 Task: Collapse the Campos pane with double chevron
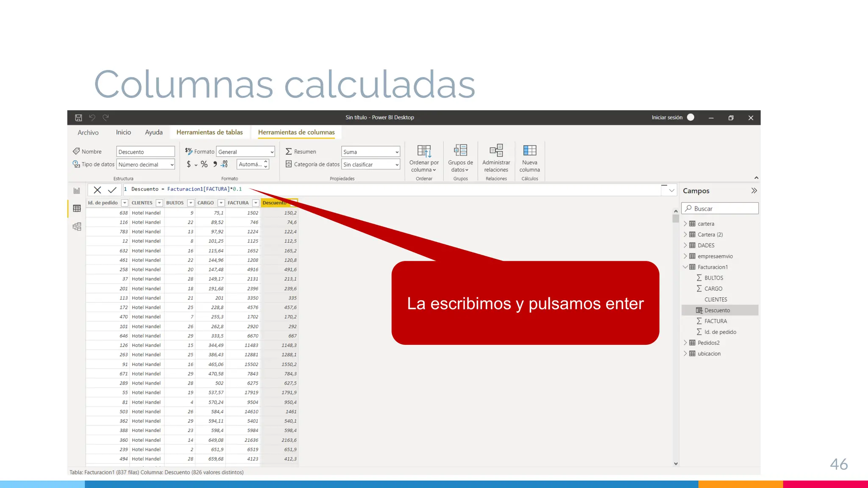754,191
